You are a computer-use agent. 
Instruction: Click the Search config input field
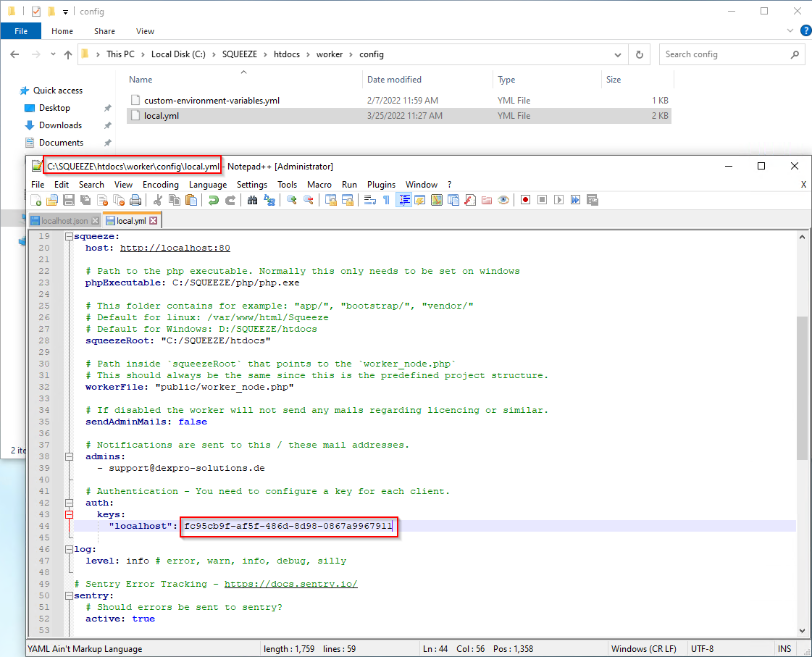[724, 54]
